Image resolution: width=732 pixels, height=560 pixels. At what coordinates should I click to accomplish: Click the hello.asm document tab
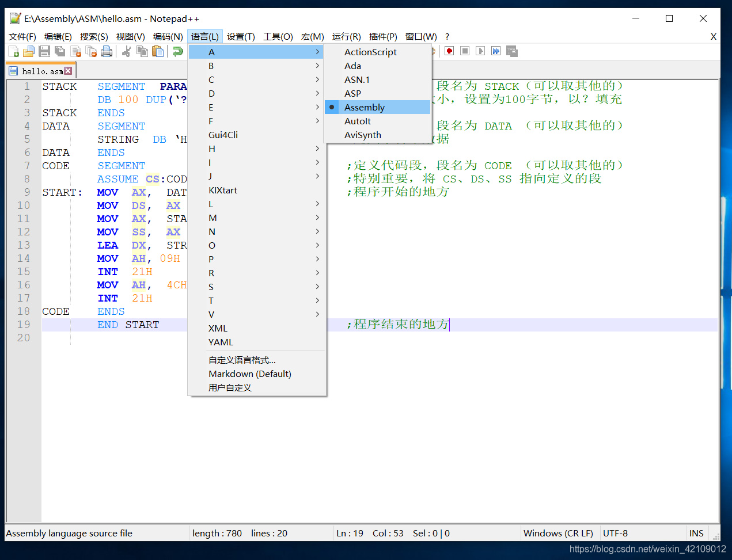tap(41, 71)
